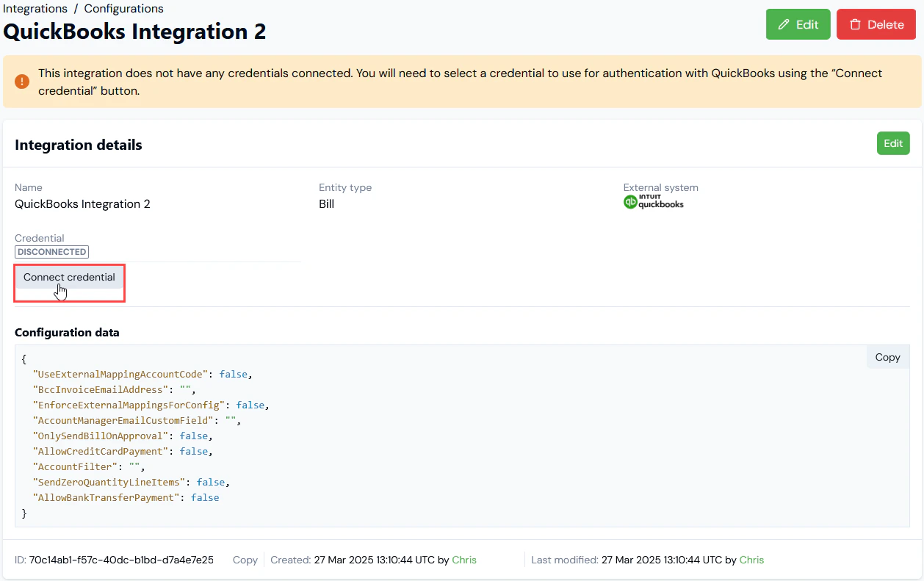This screenshot has width=924, height=581.
Task: Open Chris profile link next to Created
Action: click(464, 560)
